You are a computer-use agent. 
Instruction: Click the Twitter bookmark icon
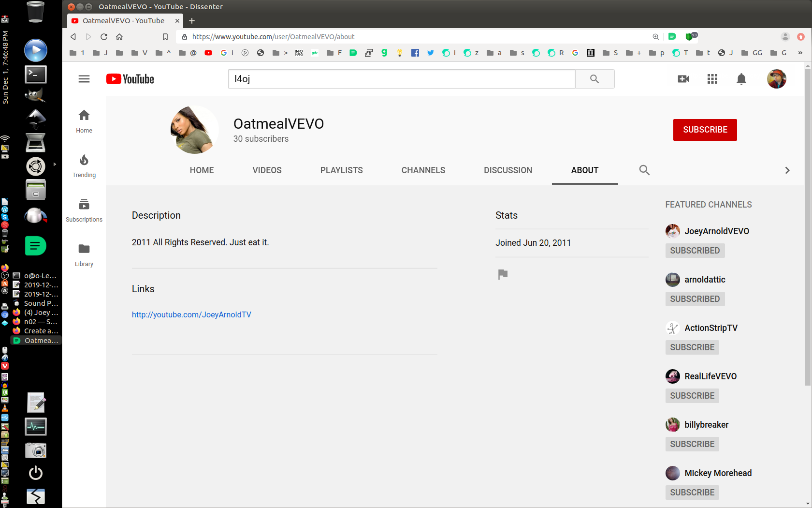point(431,53)
